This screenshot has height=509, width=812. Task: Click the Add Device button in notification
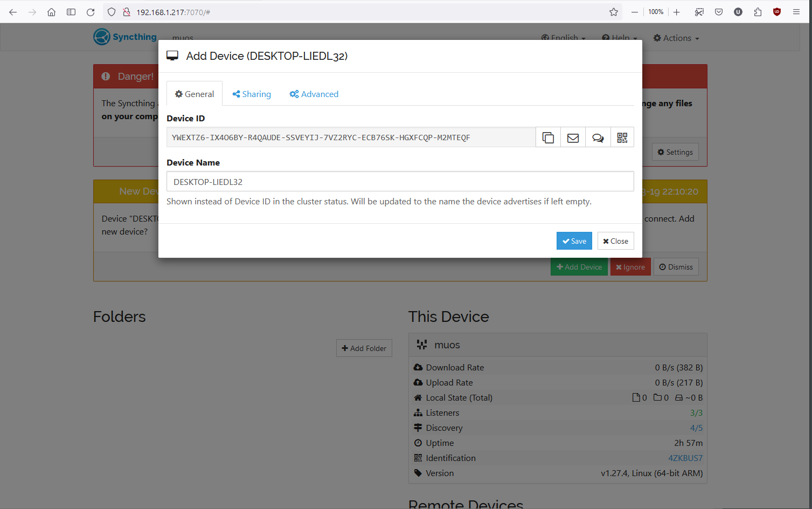(x=579, y=267)
